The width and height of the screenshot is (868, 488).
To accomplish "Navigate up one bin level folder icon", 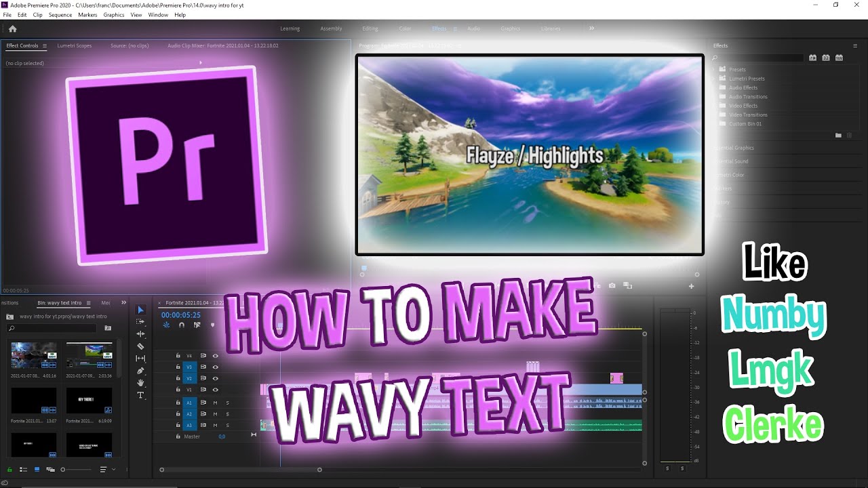I will point(9,317).
